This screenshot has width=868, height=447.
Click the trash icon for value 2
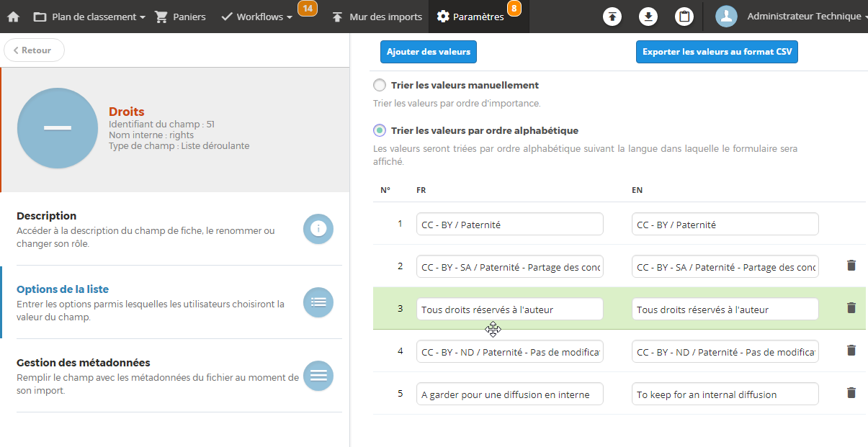pyautogui.click(x=851, y=266)
